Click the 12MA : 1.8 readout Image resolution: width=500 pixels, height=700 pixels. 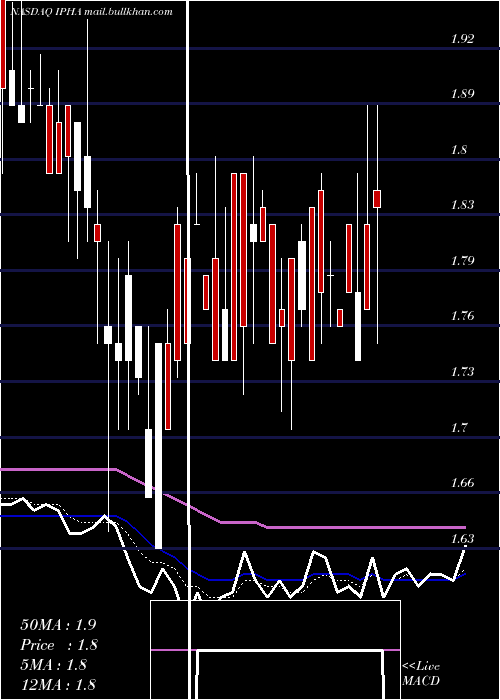[x=58, y=684]
